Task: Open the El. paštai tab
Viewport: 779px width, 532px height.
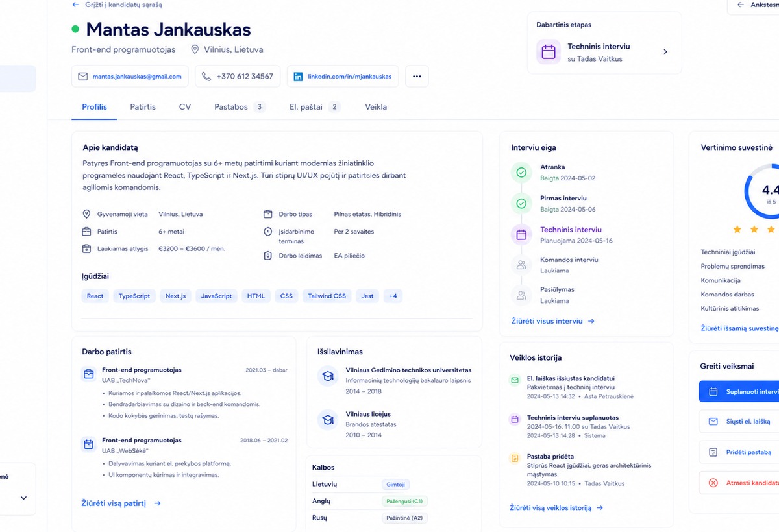Action: point(315,107)
